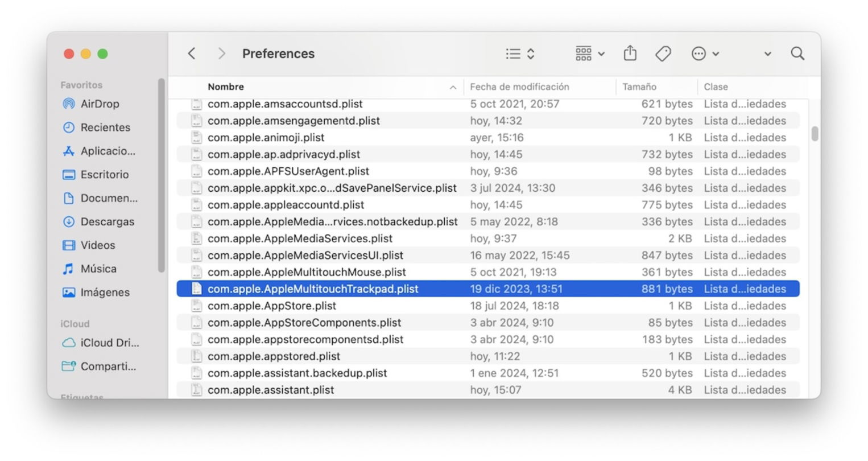The width and height of the screenshot is (868, 461).
Task: Click the com.apple.animoji.plist file icon
Action: tap(196, 138)
